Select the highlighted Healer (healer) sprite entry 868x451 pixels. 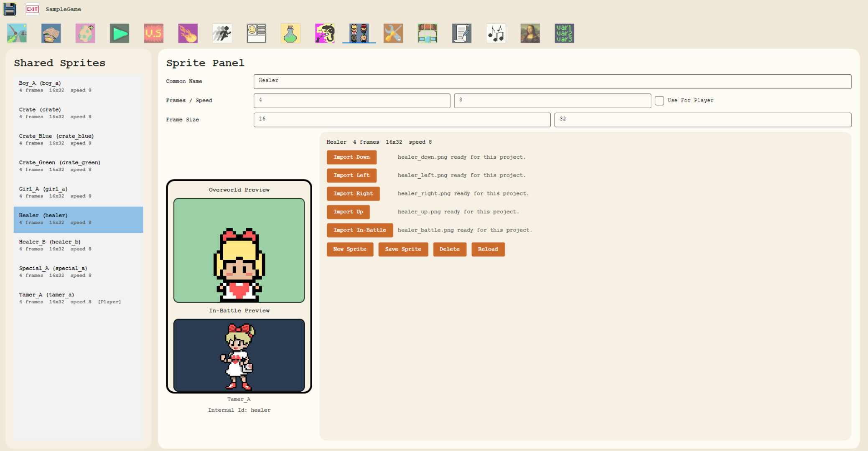(79, 220)
